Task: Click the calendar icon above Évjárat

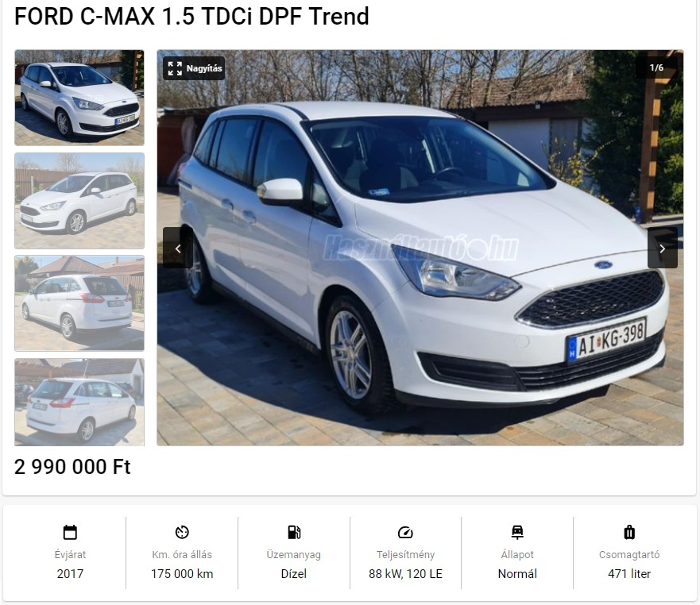Action: [70, 532]
